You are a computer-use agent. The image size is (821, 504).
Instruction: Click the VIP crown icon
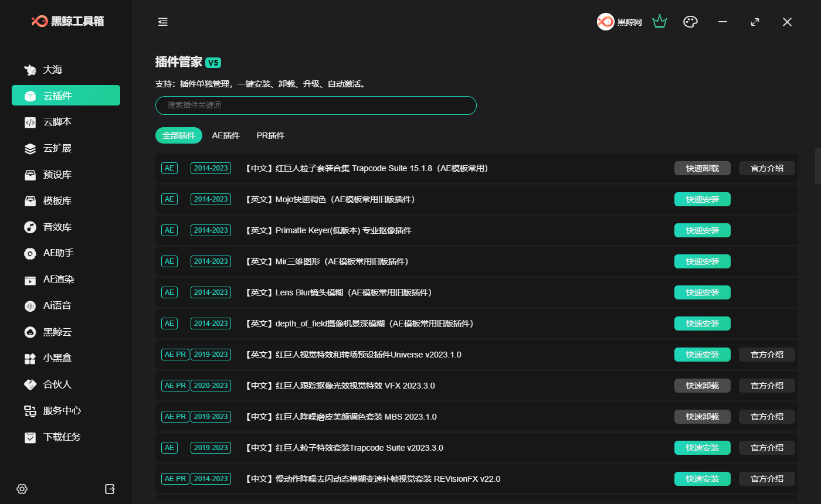point(660,22)
